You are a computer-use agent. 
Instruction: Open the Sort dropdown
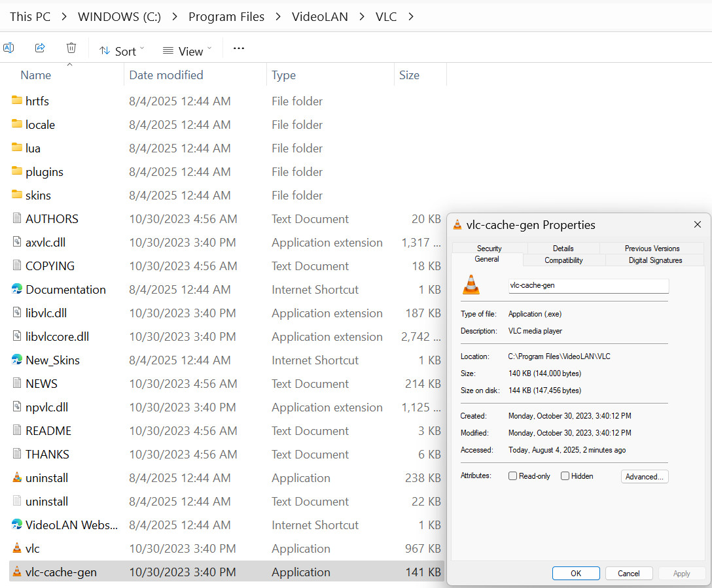tap(121, 51)
